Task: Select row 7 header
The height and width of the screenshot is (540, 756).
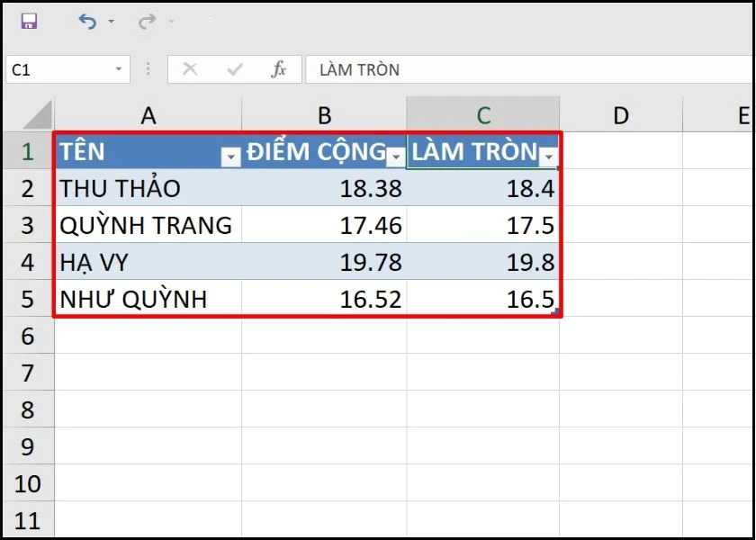Action: [x=28, y=373]
